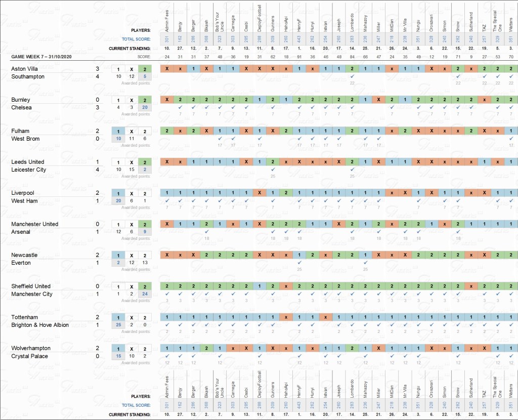Click blue outcome 1 box for Tottenham–Brighton
This screenshot has width=518, height=420.
coord(118,317)
